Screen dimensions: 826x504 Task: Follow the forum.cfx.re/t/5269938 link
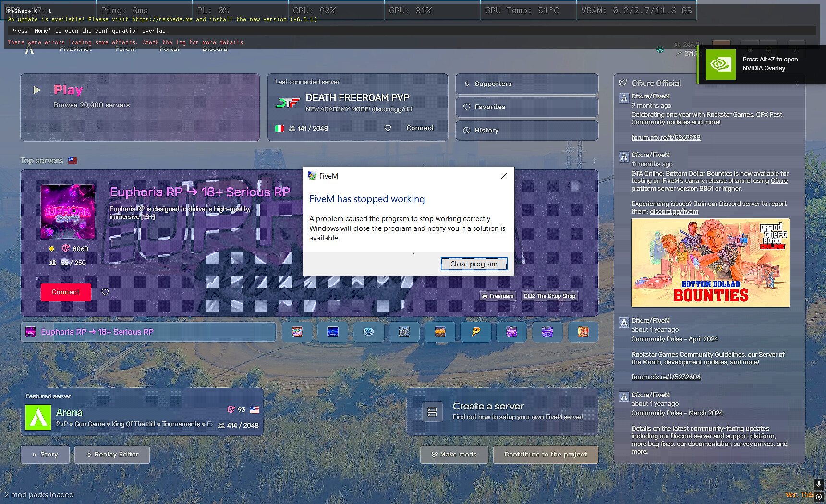(666, 137)
